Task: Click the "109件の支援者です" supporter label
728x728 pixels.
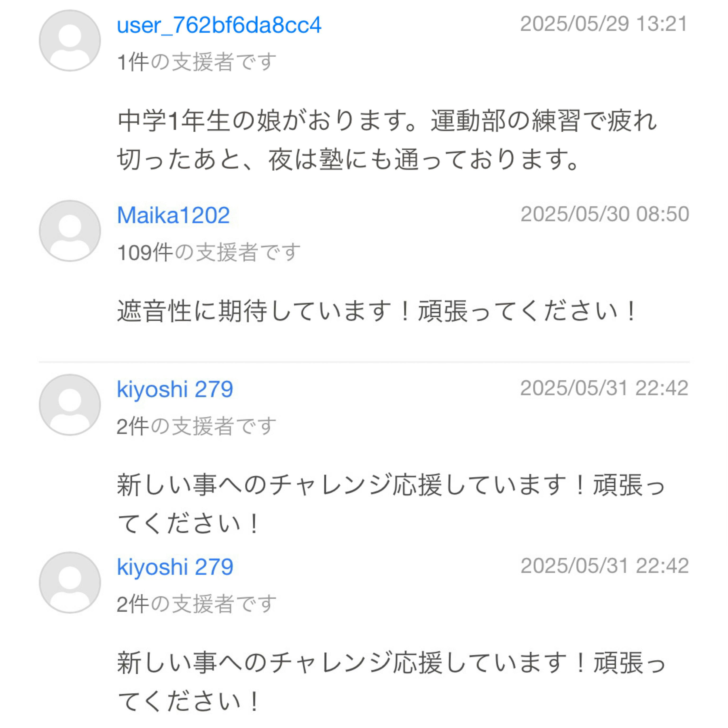Action: click(x=209, y=252)
